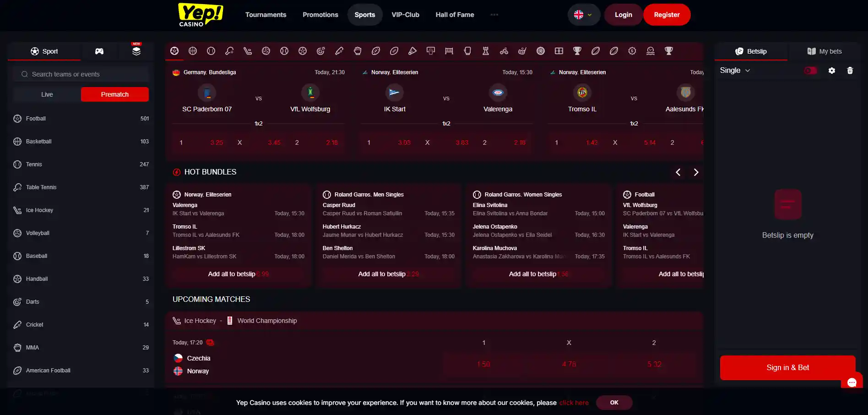
Task: Open the esports gamepad tab
Action: [99, 51]
